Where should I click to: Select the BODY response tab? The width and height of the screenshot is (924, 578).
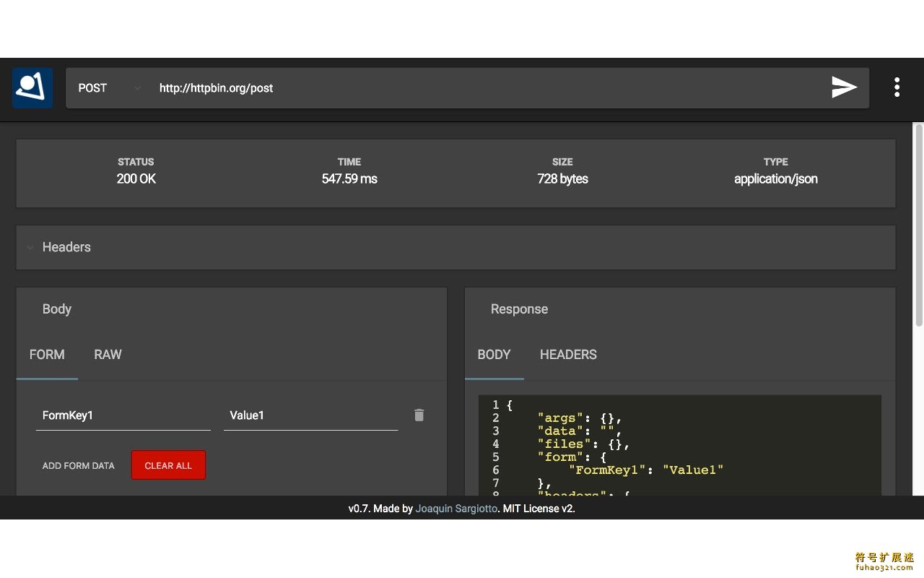[x=494, y=355]
